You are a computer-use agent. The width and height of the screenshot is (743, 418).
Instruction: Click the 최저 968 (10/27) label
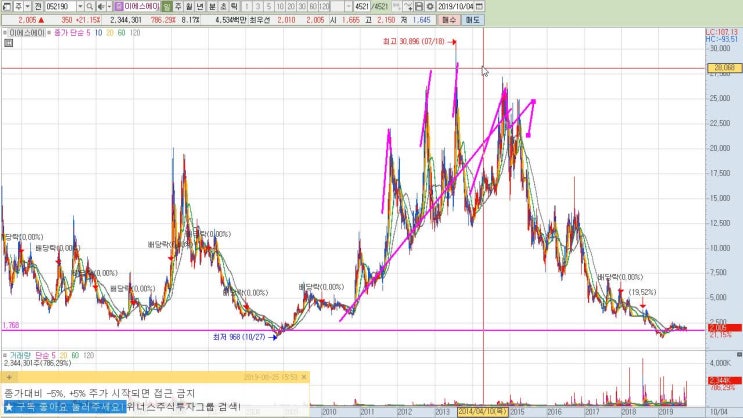(x=239, y=337)
